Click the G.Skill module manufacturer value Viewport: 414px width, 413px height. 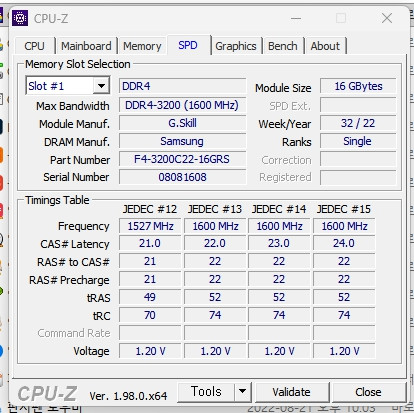pyautogui.click(x=183, y=123)
